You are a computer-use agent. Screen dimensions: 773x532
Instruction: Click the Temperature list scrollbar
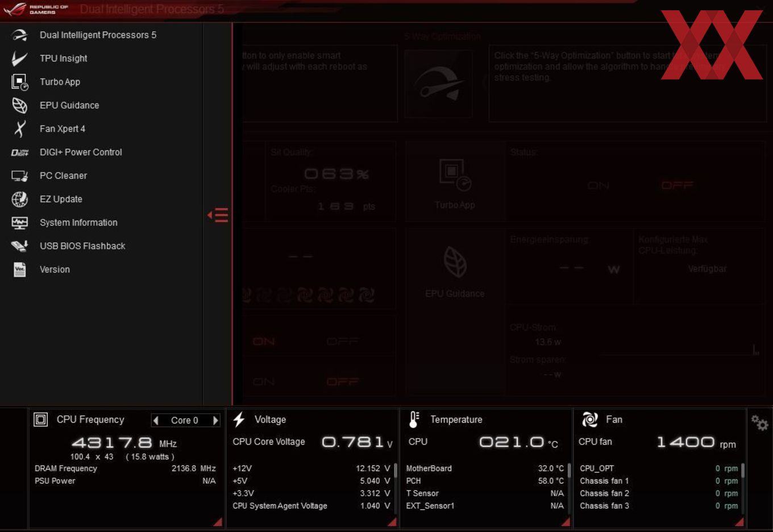pyautogui.click(x=569, y=471)
